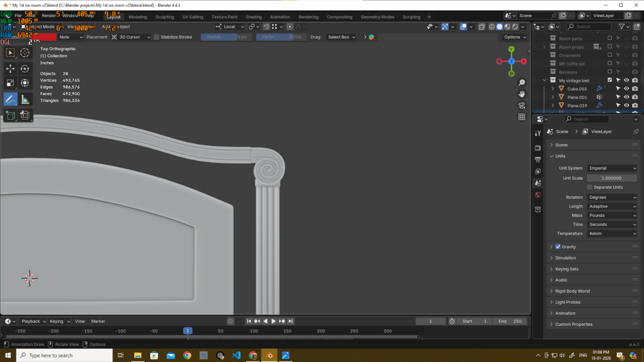Click the Add Cube tool icon

click(11, 115)
